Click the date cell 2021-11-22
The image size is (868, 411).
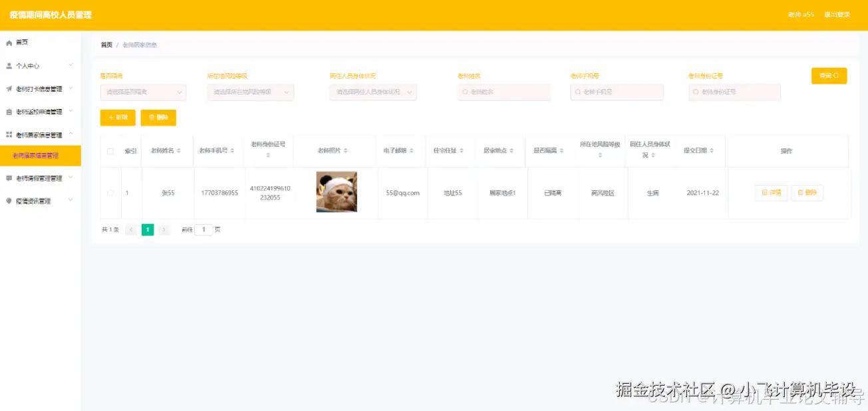[703, 193]
